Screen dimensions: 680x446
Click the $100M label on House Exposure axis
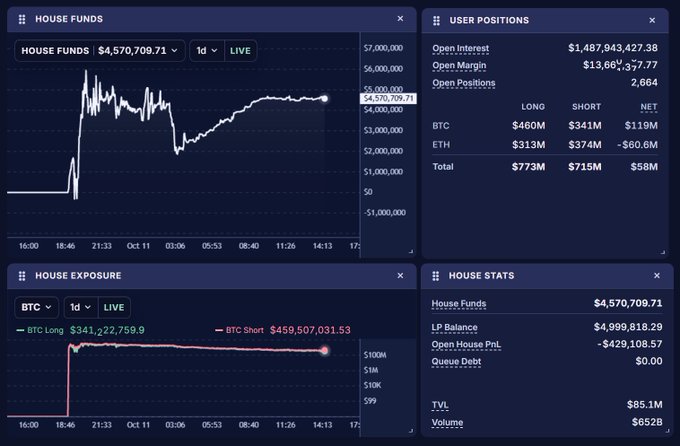[x=375, y=355]
